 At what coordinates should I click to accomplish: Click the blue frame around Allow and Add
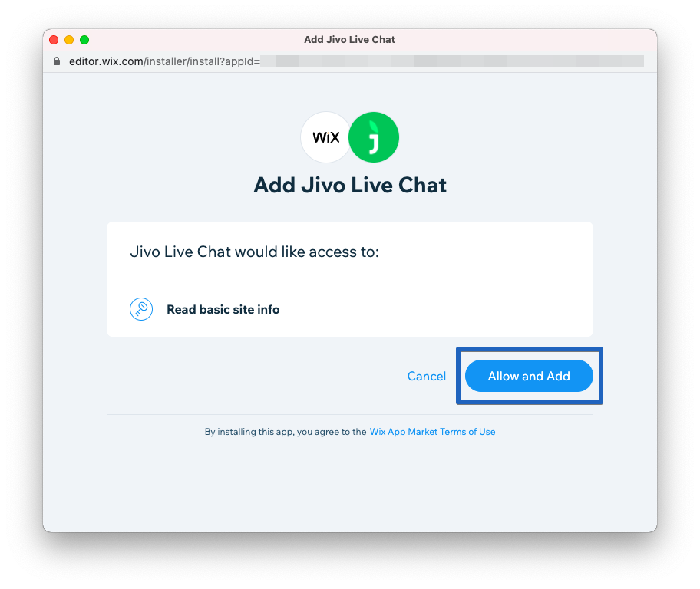(530, 349)
